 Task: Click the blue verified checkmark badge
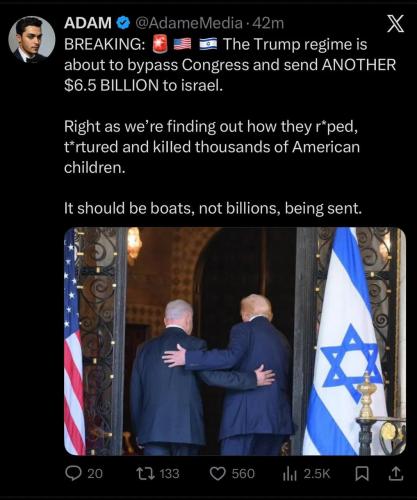123,23
